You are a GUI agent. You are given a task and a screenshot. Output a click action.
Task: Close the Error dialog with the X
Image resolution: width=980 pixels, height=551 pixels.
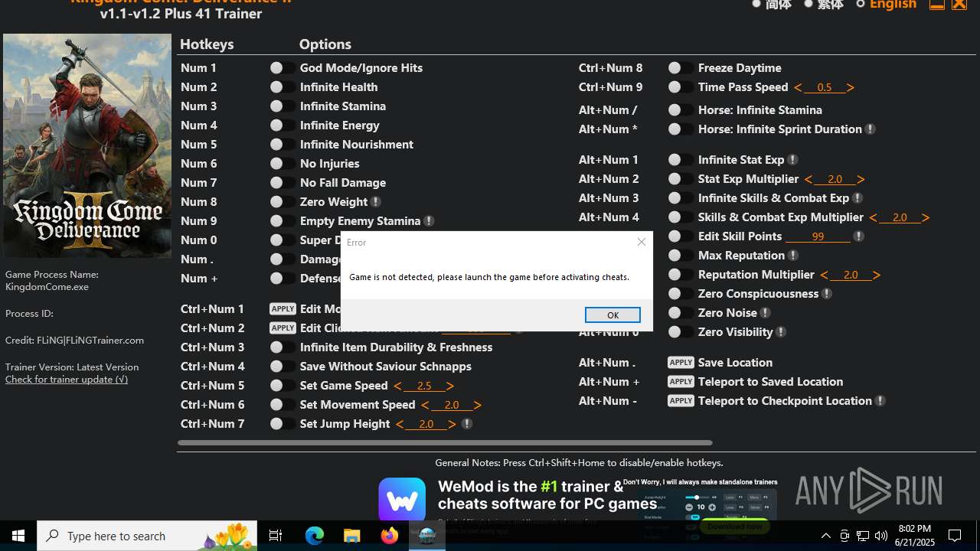pyautogui.click(x=642, y=242)
